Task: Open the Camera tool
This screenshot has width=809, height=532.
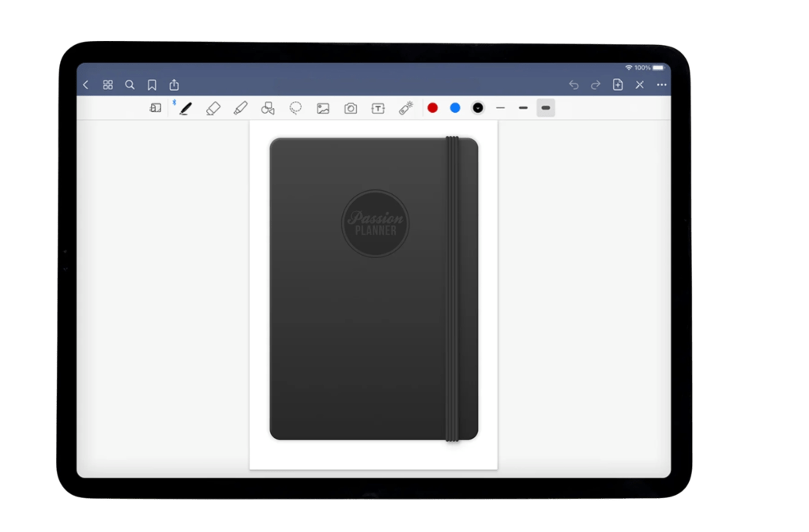Action: [x=351, y=108]
